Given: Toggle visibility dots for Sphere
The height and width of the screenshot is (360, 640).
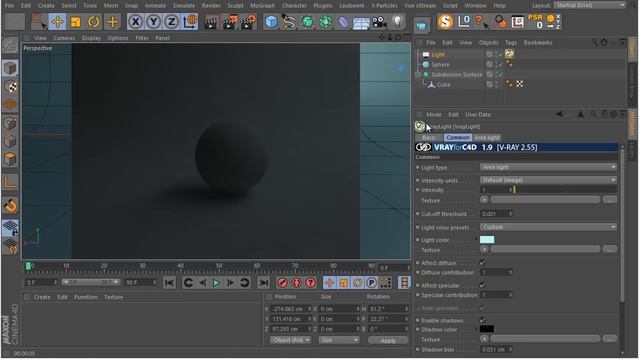Looking at the screenshot, I should click(497, 64).
